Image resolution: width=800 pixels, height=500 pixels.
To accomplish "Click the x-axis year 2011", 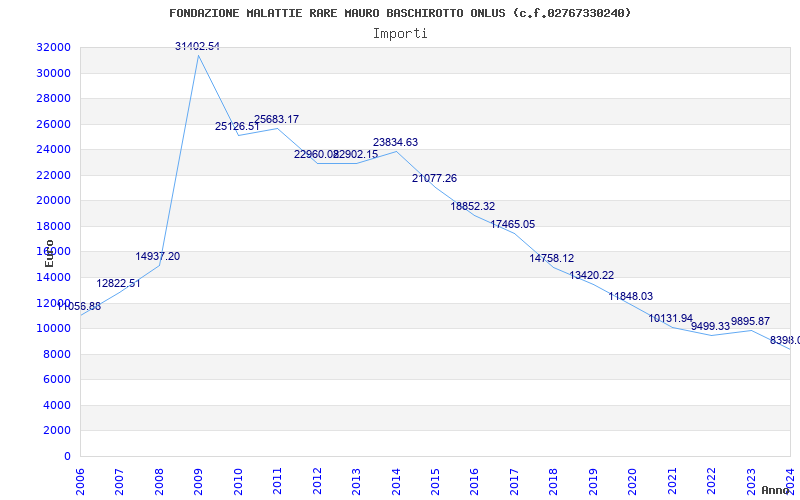I will pyautogui.click(x=278, y=482).
